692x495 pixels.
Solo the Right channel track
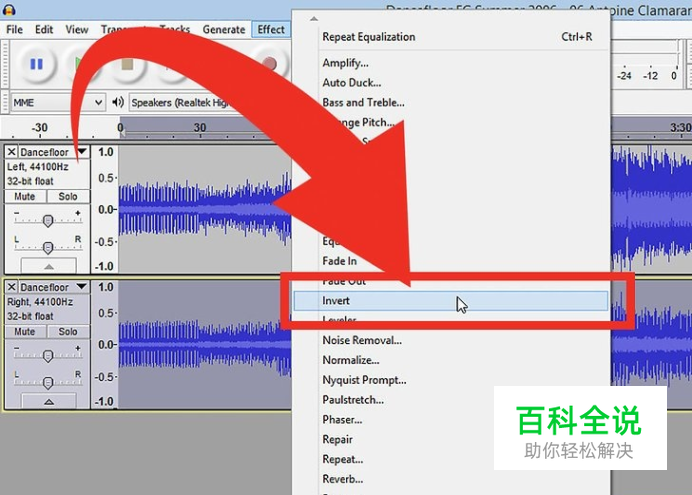point(68,331)
